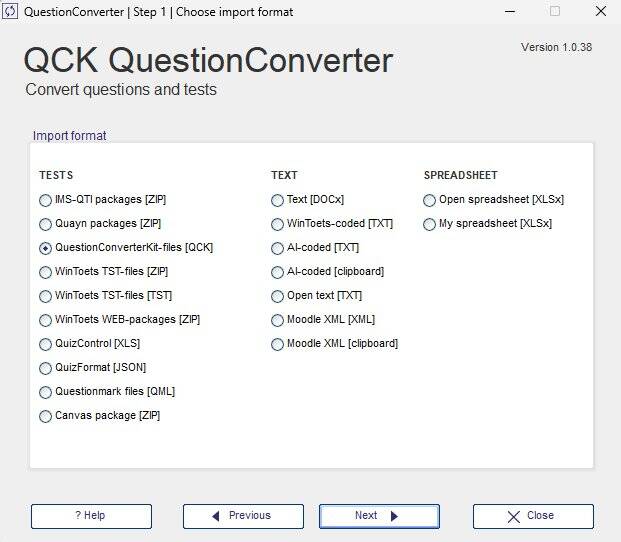Select WinToets WEB-packages [ZIP] option
Screen dimensions: 621x542
point(46,320)
